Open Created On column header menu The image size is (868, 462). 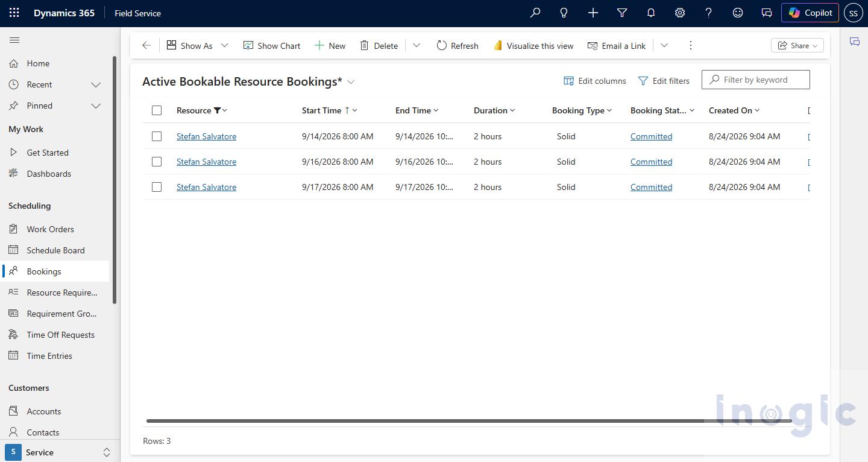pos(734,110)
